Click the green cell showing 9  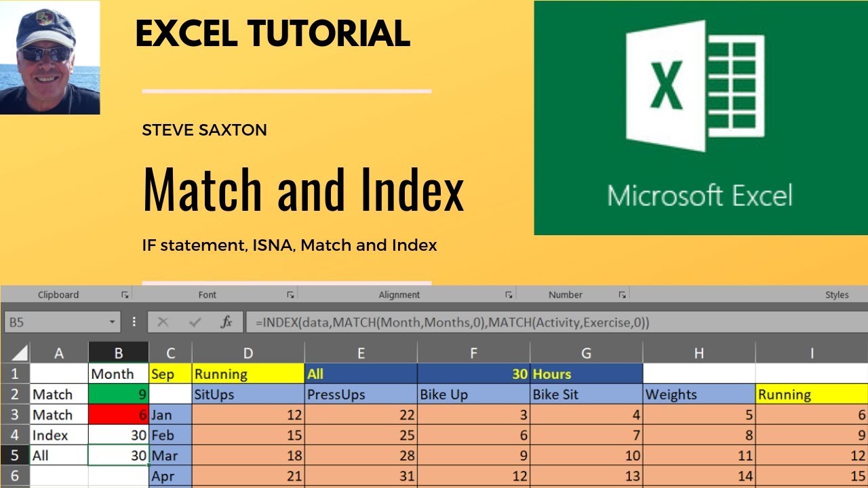pos(119,394)
